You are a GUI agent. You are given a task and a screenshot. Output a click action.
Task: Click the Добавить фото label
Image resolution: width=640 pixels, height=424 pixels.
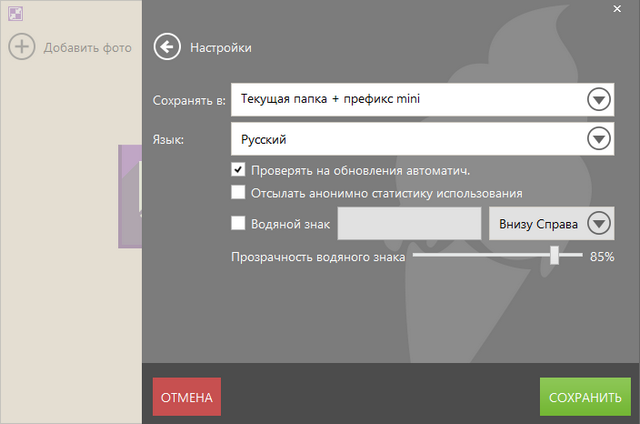tap(87, 47)
